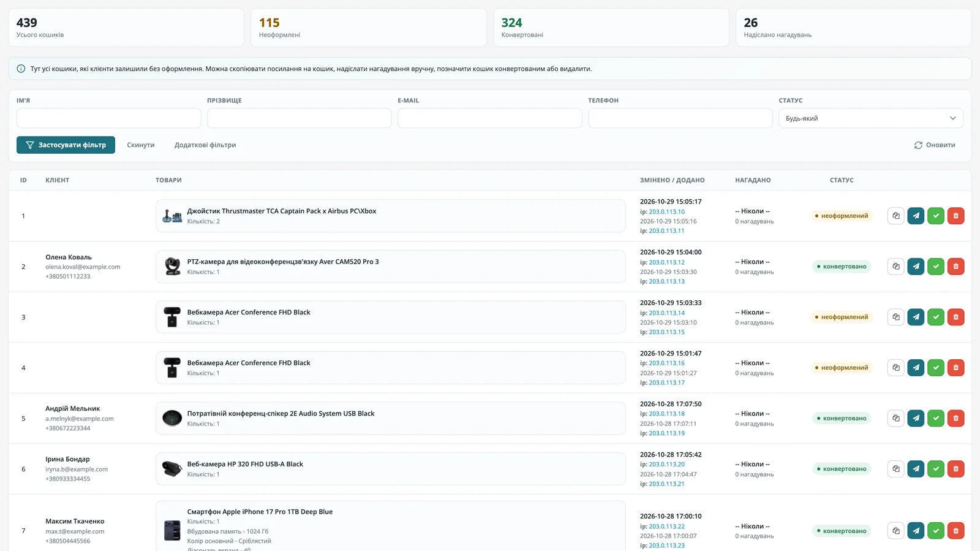This screenshot has height=551, width=980.
Task: Copy cart link for row 1 joystick
Action: pos(895,216)
